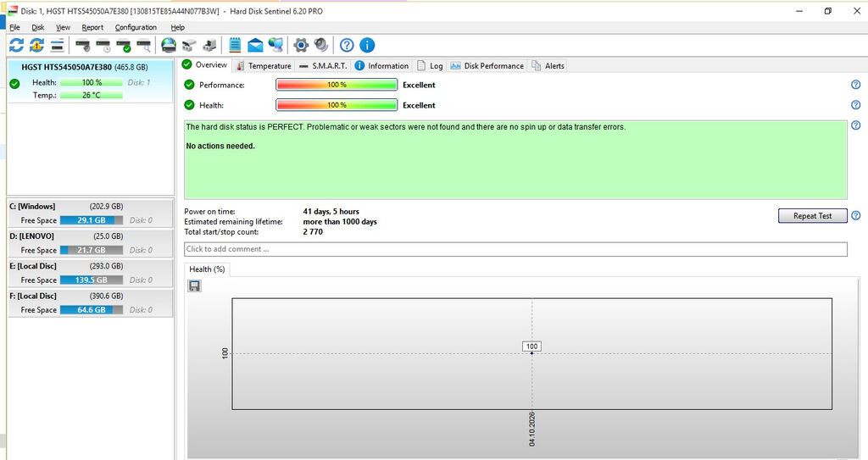Image resolution: width=868 pixels, height=460 pixels.
Task: Click the green check icon beside sidebar Health
Action: coord(14,84)
